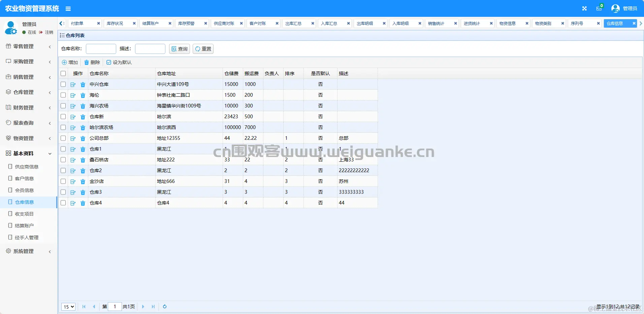Expand the 零售管理 sidebar menu

[x=29, y=46]
